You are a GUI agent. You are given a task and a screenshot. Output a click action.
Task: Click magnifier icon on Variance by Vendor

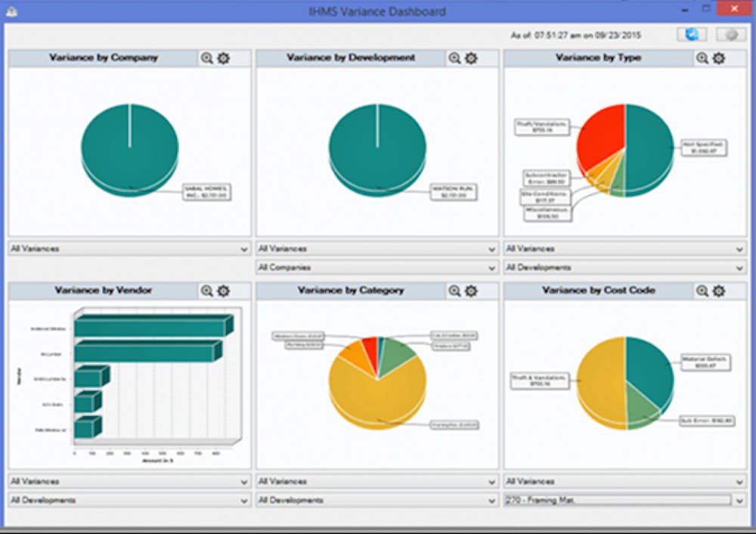(207, 291)
